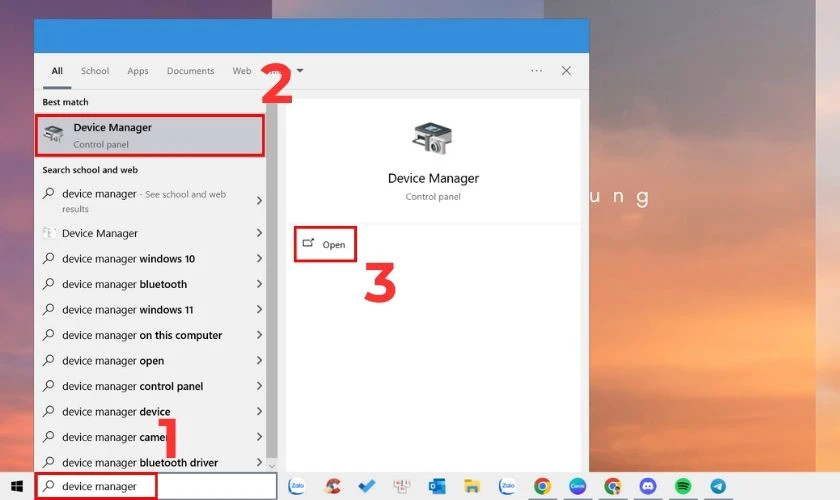Click the results list vertical scrollbar
Image resolution: width=840 pixels, height=500 pixels.
point(272,279)
